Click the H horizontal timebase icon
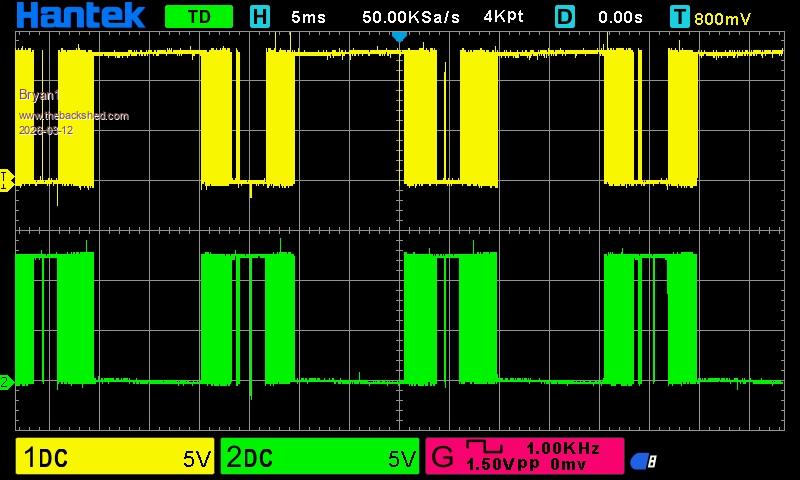This screenshot has height=480, width=800. coord(260,17)
